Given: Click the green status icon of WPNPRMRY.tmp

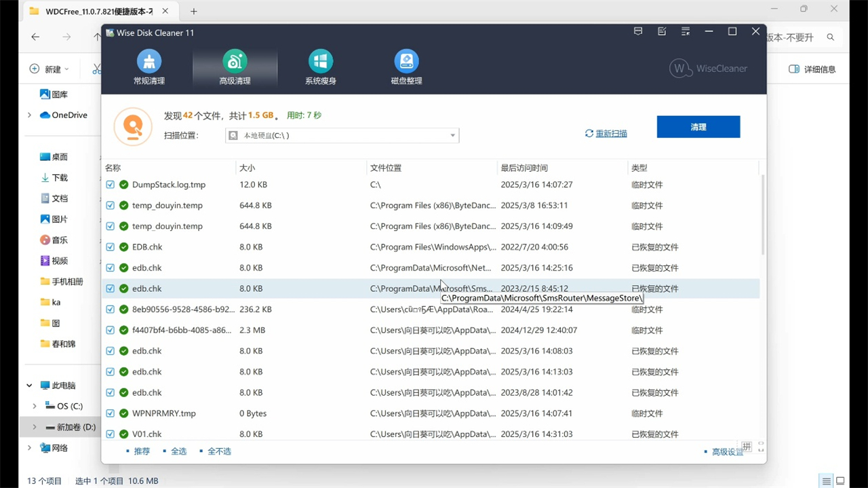Looking at the screenshot, I should point(123,413).
